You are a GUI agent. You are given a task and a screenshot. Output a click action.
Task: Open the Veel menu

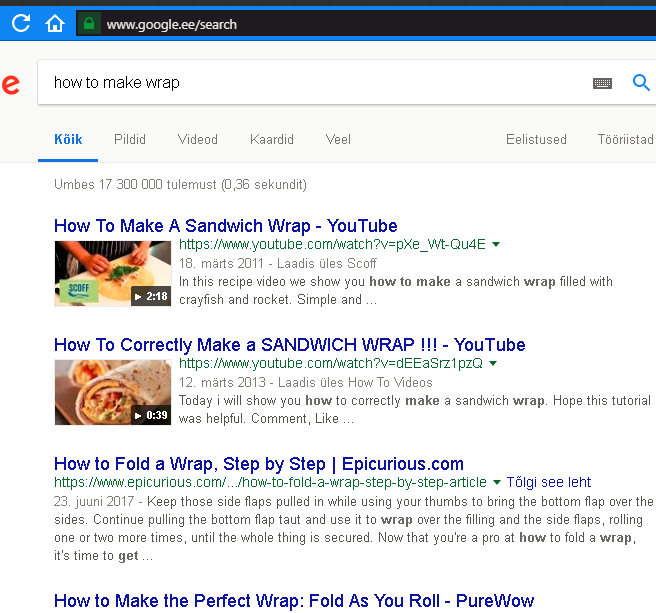point(338,139)
